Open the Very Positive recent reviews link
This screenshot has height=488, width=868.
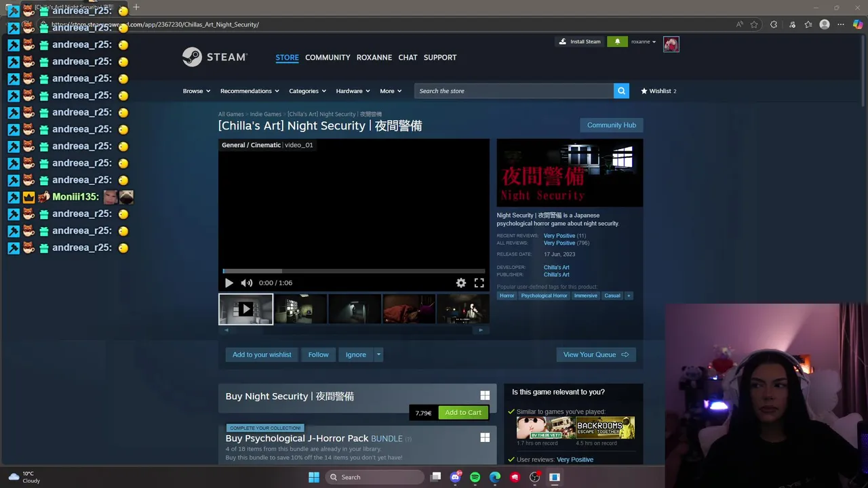click(x=559, y=236)
